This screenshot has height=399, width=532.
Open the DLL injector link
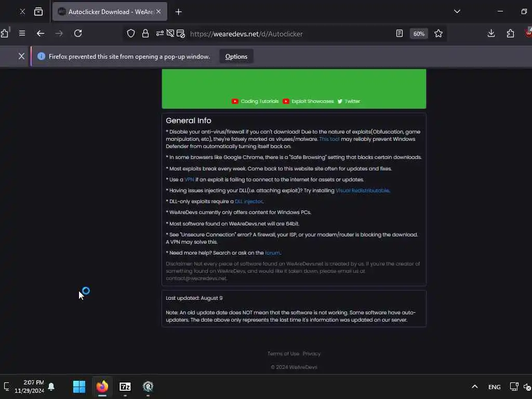(x=248, y=201)
